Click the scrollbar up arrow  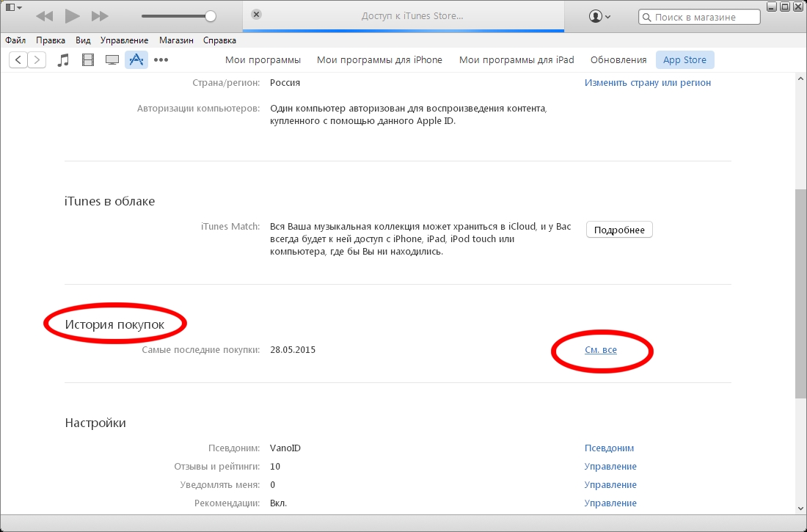coord(801,79)
